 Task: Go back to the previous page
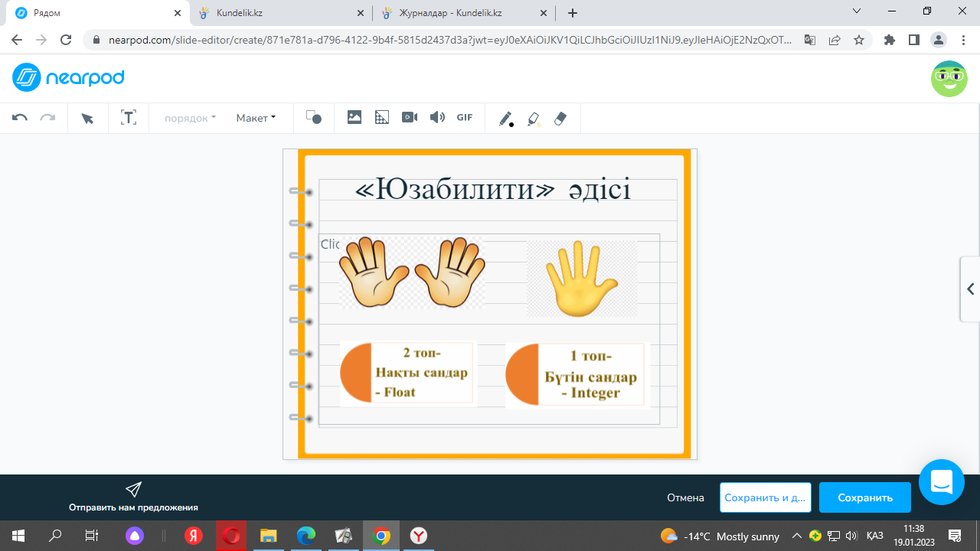(x=17, y=41)
